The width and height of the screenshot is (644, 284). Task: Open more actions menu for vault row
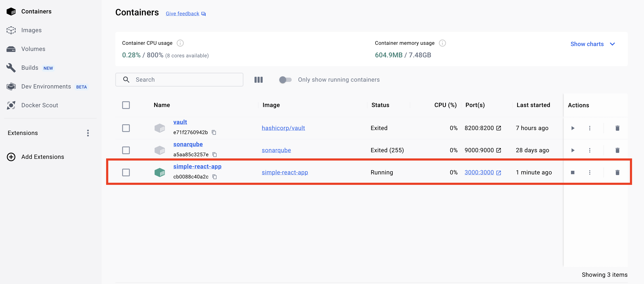click(x=590, y=128)
